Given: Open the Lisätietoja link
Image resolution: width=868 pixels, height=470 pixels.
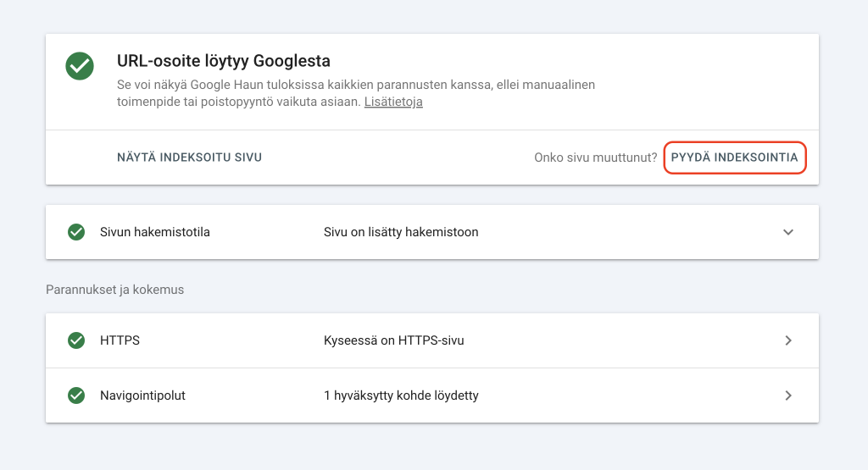Looking at the screenshot, I should click(x=393, y=102).
